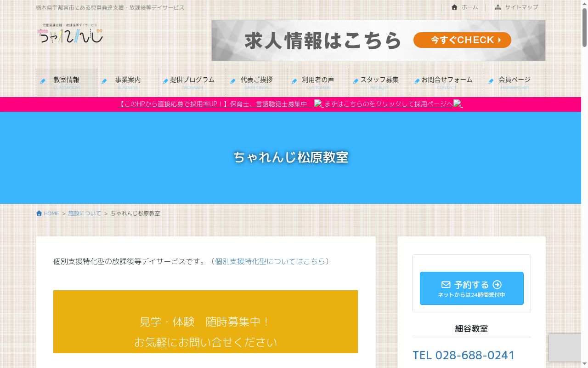Click pencil icon beside 利用者の声
This screenshot has width=588, height=368.
click(x=294, y=81)
